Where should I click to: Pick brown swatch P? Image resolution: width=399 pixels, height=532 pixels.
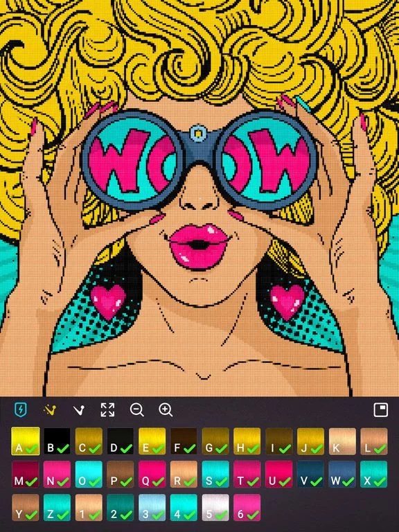(x=121, y=475)
